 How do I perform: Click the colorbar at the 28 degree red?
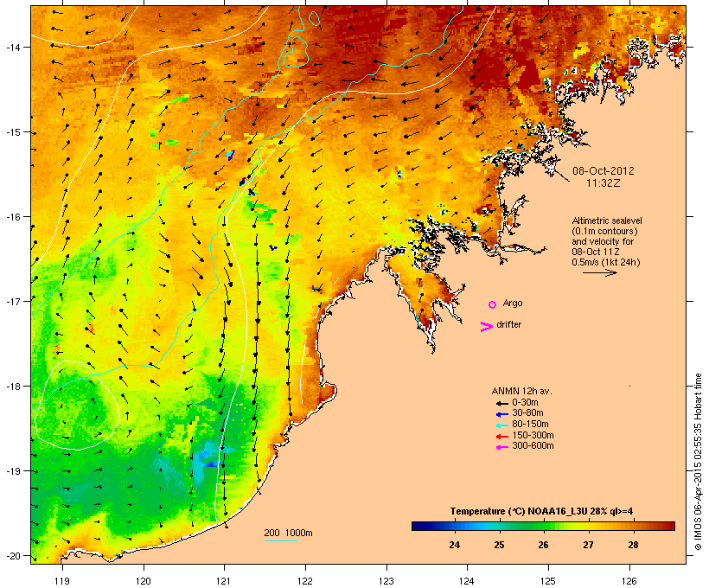pos(633,526)
